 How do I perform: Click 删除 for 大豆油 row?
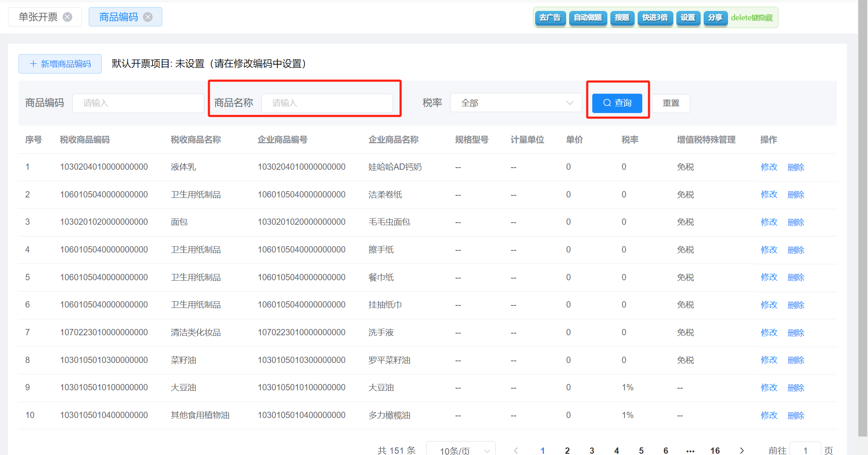pyautogui.click(x=796, y=388)
